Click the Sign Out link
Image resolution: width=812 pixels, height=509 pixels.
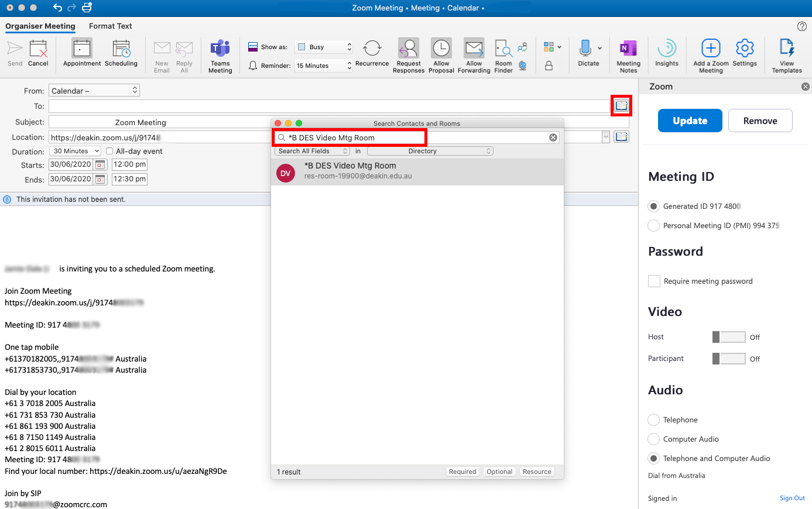click(x=792, y=498)
